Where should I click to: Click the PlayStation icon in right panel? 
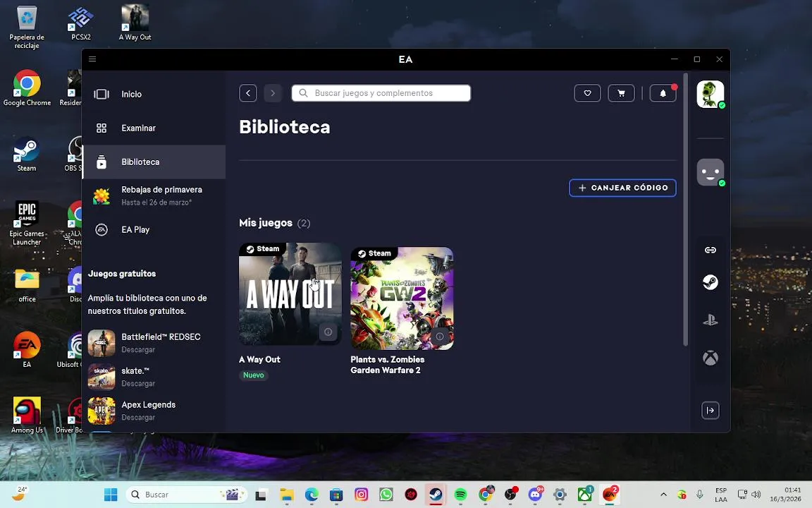[x=710, y=320]
